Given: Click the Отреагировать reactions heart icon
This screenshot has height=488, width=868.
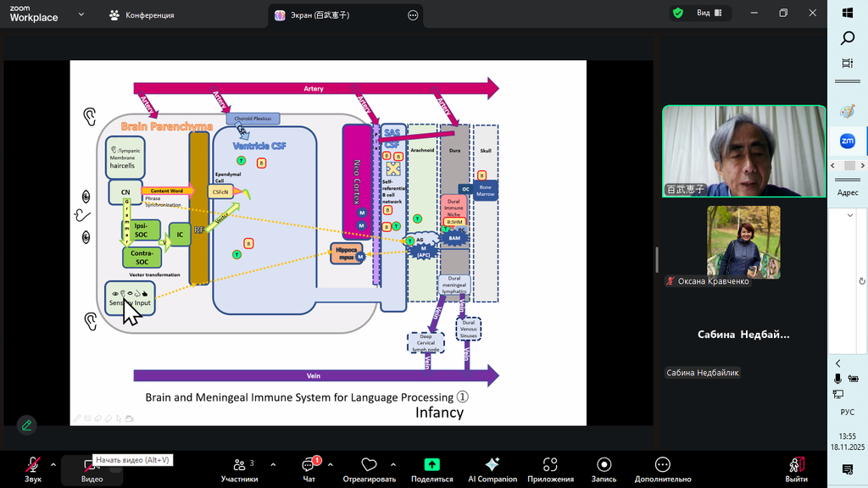Looking at the screenshot, I should (369, 465).
